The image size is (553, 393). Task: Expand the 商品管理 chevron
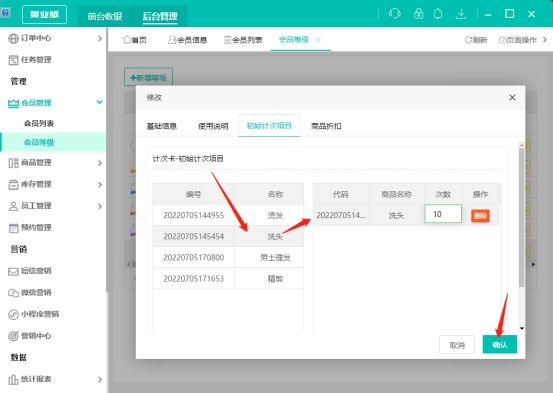(100, 163)
